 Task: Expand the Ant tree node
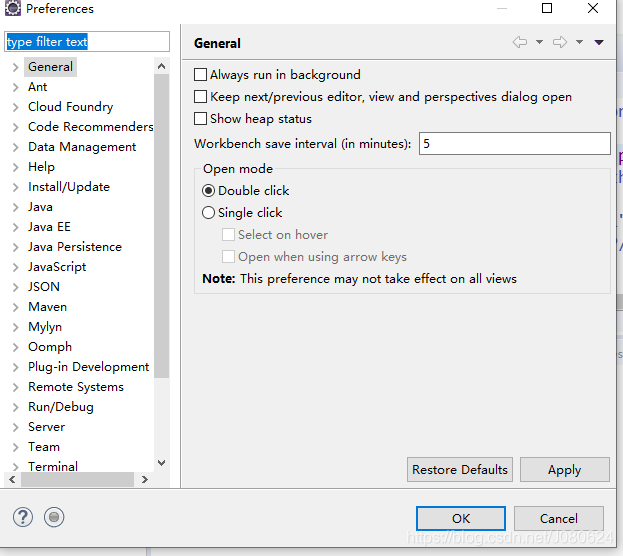click(15, 87)
